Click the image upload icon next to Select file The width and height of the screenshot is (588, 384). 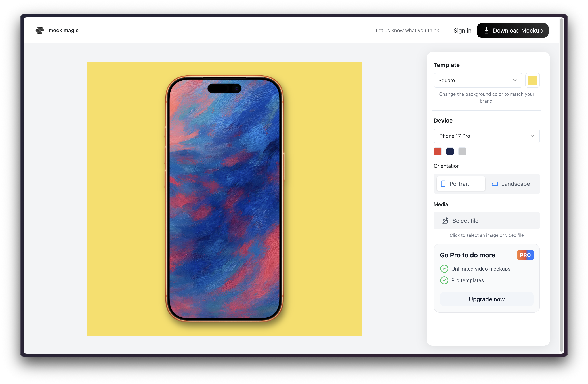pyautogui.click(x=445, y=221)
